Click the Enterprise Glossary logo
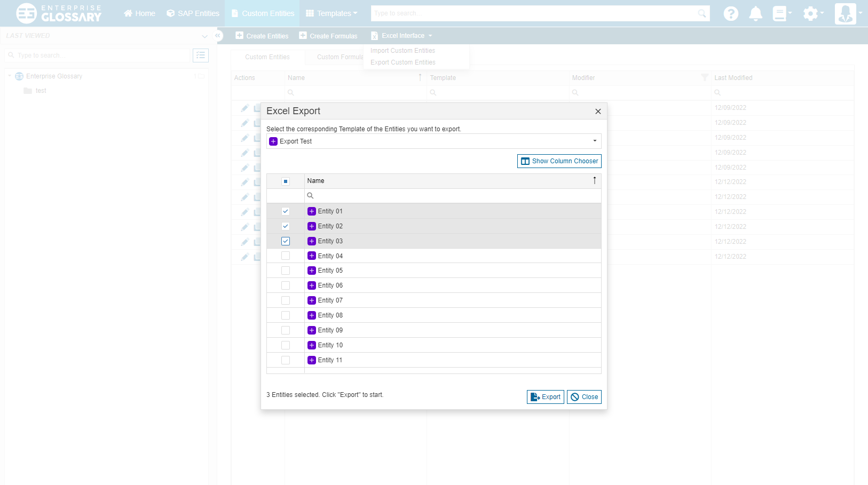 click(59, 13)
